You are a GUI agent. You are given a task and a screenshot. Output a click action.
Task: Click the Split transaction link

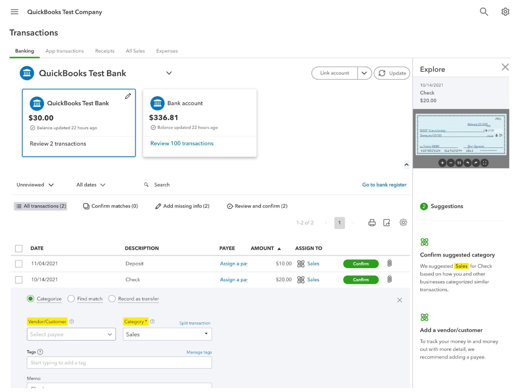[x=194, y=323]
